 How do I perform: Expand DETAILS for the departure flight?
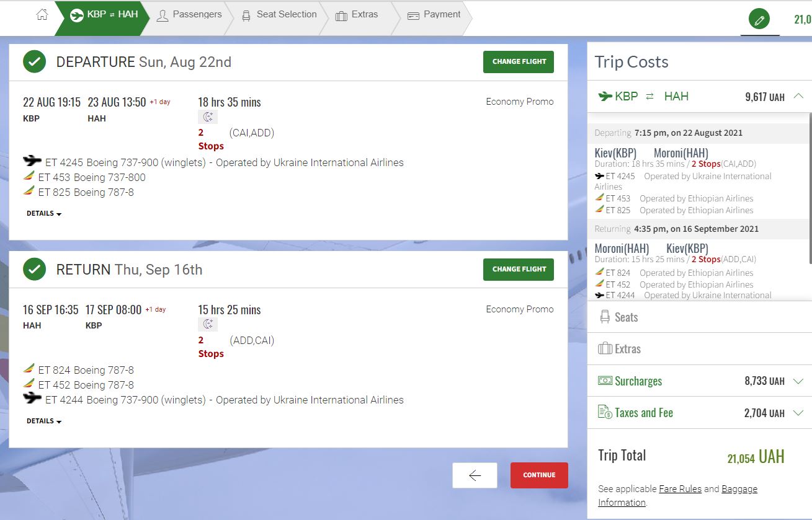coord(44,214)
